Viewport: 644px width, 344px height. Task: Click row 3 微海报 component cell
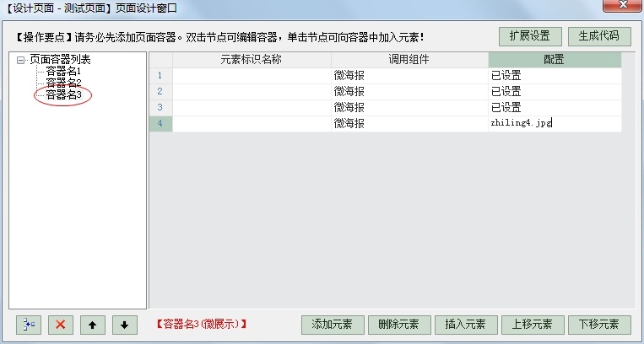point(409,108)
